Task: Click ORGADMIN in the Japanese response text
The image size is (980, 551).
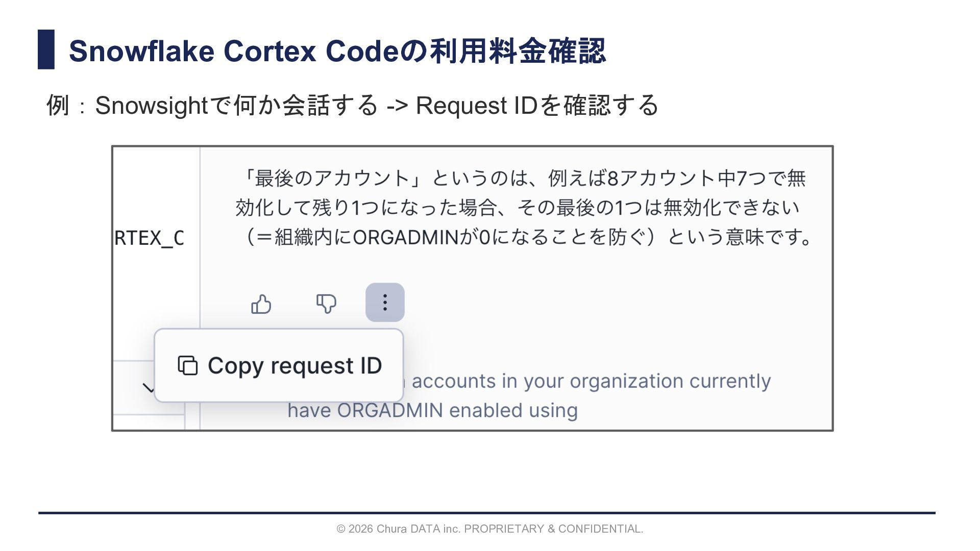Action: click(x=405, y=237)
